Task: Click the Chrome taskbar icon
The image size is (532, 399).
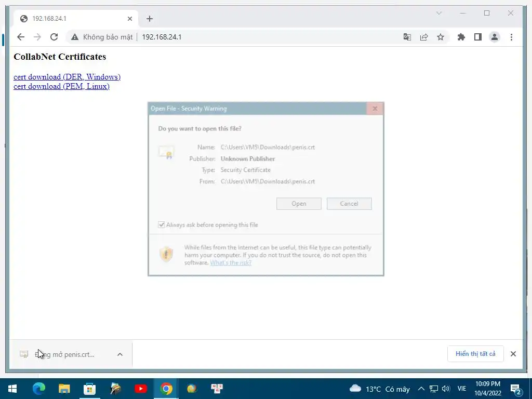Action: (166, 389)
